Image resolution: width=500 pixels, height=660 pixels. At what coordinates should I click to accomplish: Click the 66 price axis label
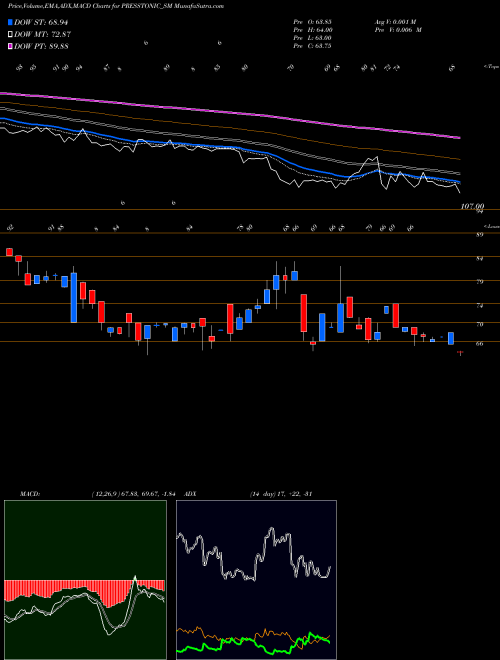479,343
